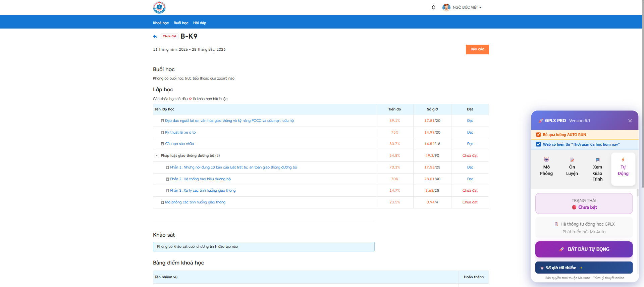Viewport: 644px width, 287px height.
Task: Click document icon beside Cấu tạo sửa chữa
Action: [x=162, y=144]
